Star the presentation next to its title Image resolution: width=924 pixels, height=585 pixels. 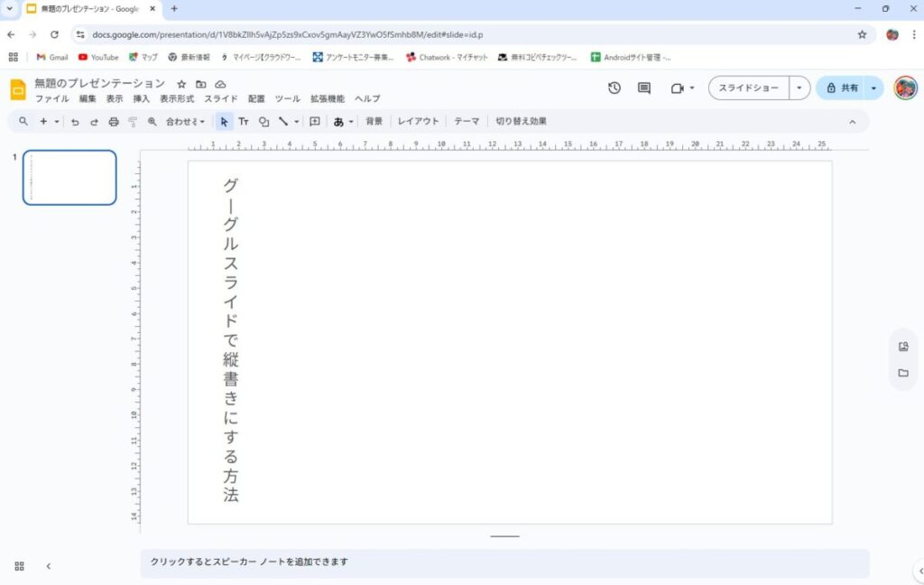tap(181, 84)
